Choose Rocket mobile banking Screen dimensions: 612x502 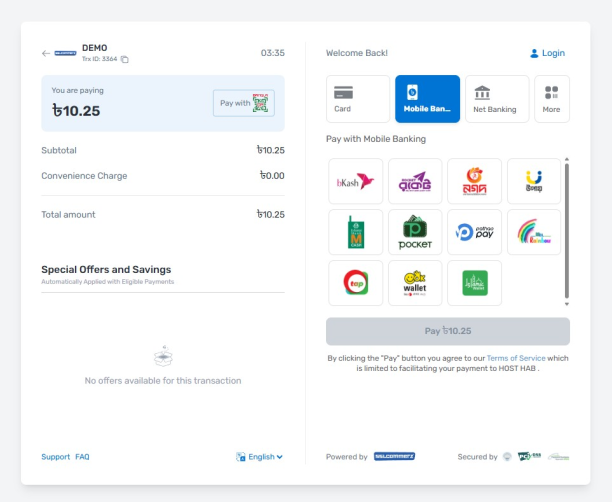415,181
